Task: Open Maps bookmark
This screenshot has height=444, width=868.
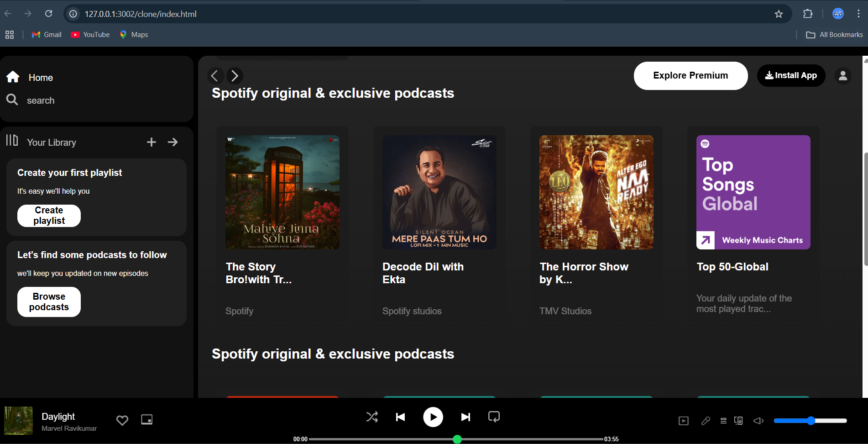Action: point(134,35)
